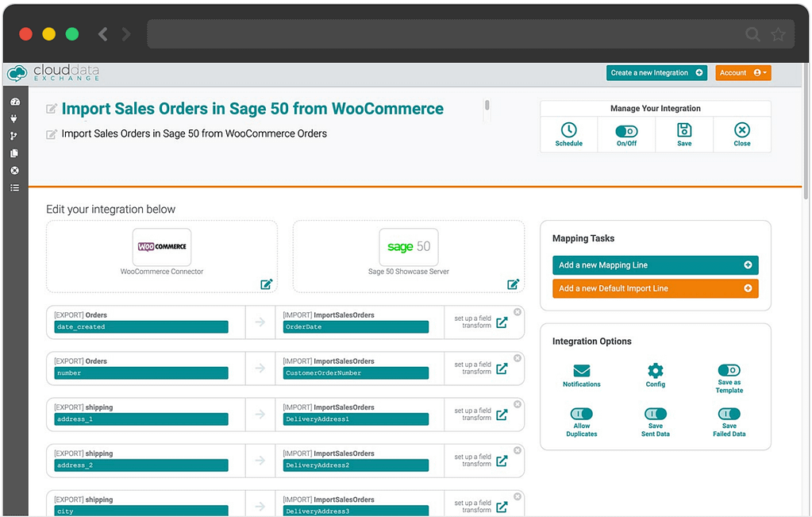This screenshot has width=812, height=517.
Task: Remove the date_created mapping line
Action: click(x=518, y=312)
